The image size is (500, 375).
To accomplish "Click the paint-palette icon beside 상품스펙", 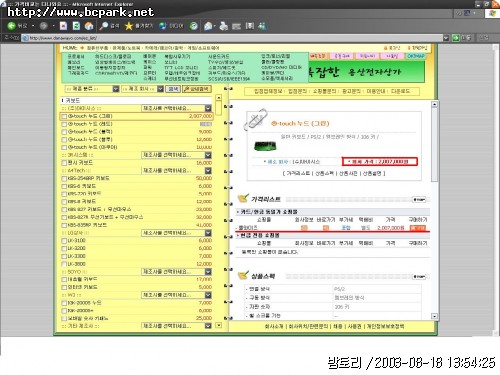I will pyautogui.click(x=243, y=276).
